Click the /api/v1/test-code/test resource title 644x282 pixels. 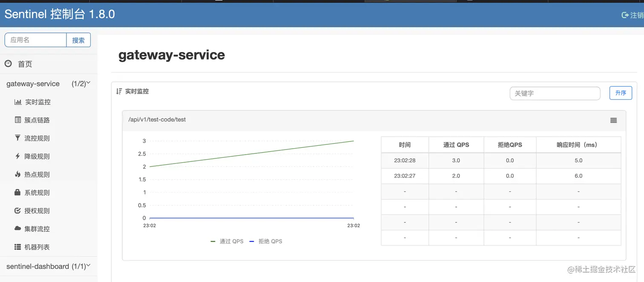[157, 120]
